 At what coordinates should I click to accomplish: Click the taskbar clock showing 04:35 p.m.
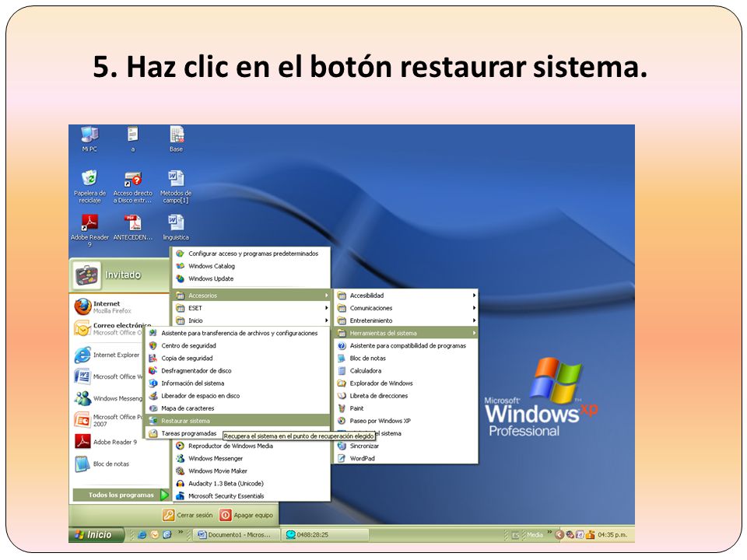point(612,535)
